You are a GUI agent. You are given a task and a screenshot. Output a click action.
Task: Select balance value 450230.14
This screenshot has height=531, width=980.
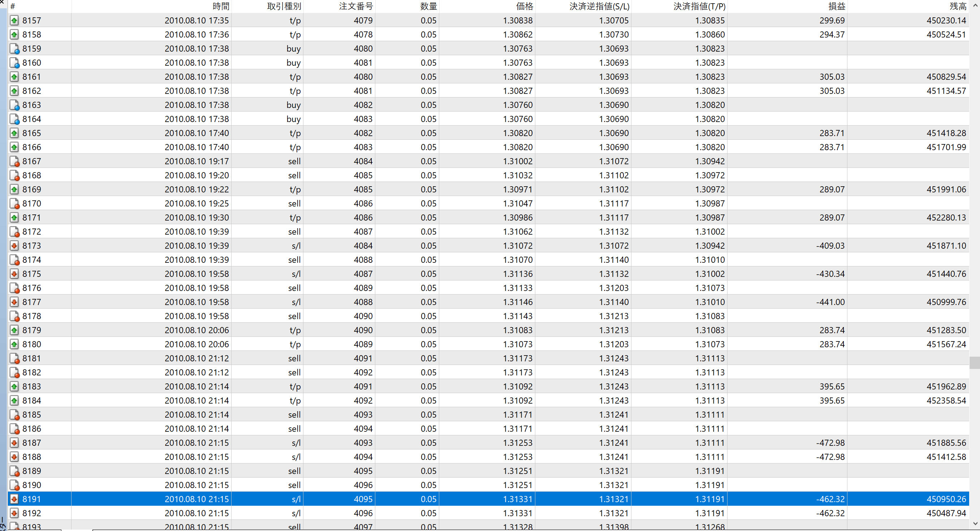pos(946,21)
